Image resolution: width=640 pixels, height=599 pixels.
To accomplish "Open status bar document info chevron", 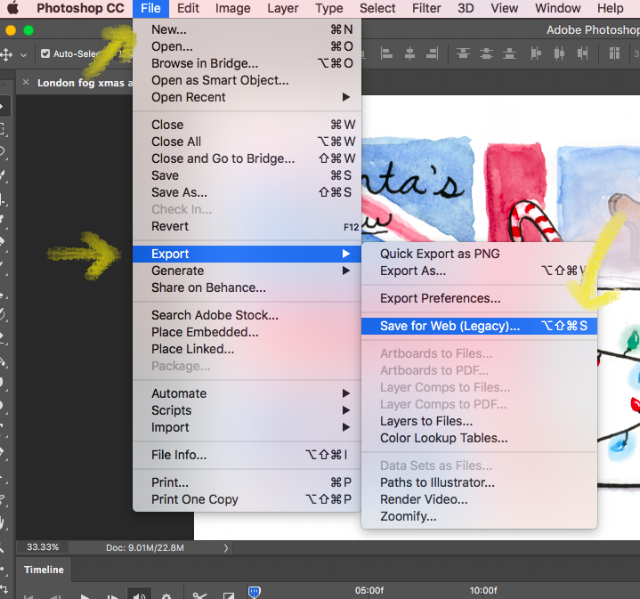I will (x=226, y=548).
